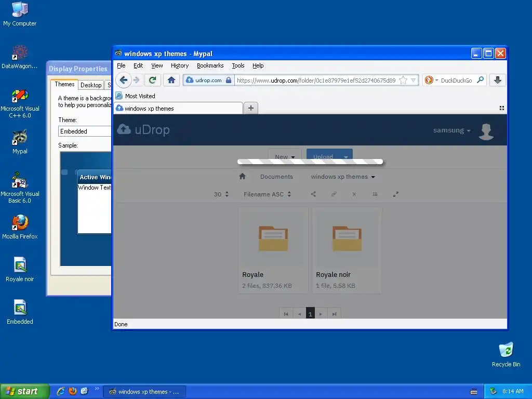Screen dimensions: 532x399
Task: Click the padlock site security icon
Action: (x=229, y=81)
